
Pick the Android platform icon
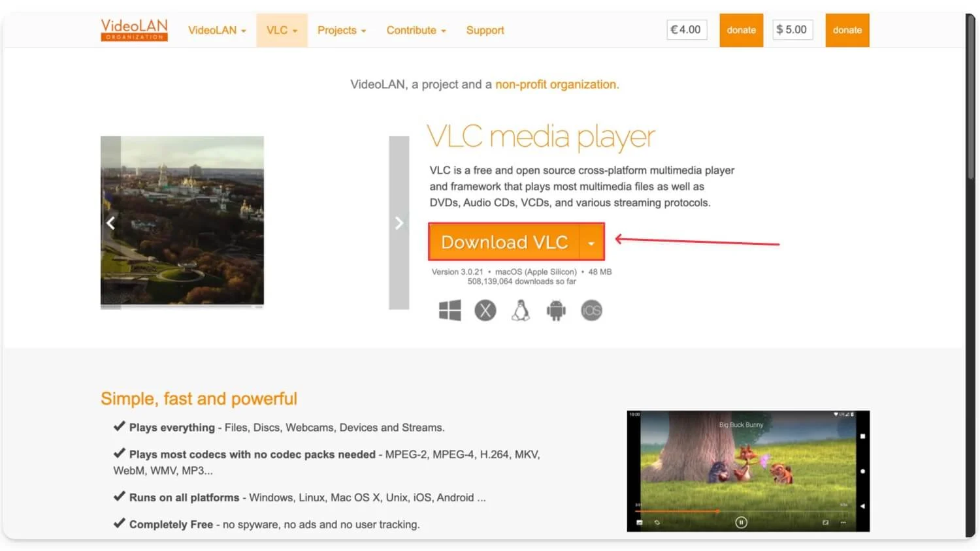click(556, 310)
